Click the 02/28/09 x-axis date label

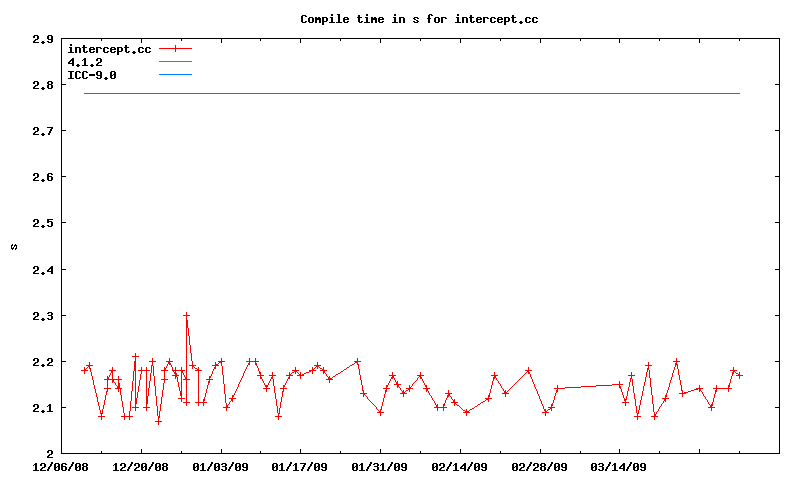[539, 466]
